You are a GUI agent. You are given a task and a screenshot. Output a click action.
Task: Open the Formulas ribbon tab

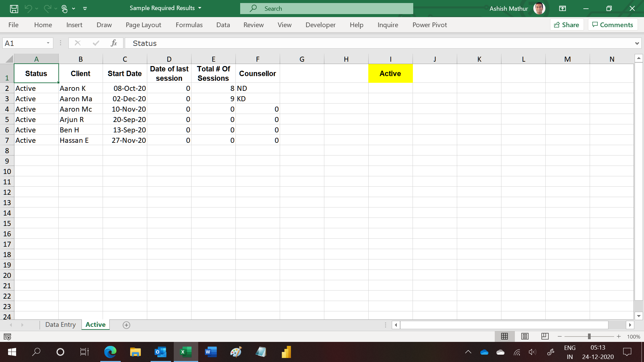coord(189,25)
